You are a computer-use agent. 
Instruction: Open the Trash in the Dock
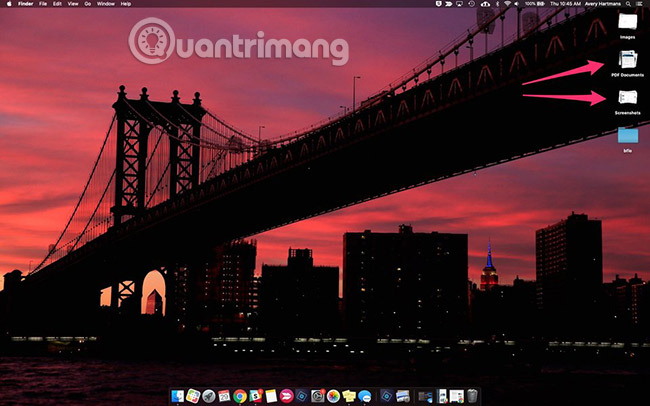click(x=472, y=396)
